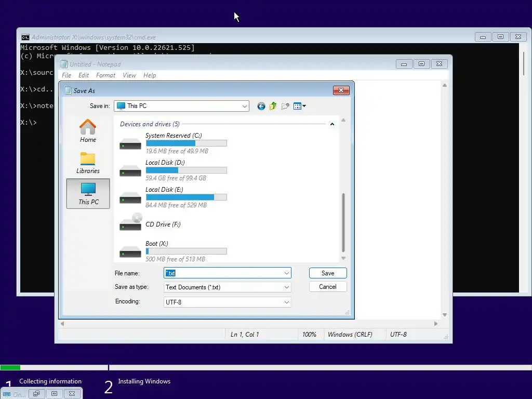Click the cmd.exe window scrollbar thumb
Image resolution: width=532 pixels, height=399 pixels.
(524, 63)
